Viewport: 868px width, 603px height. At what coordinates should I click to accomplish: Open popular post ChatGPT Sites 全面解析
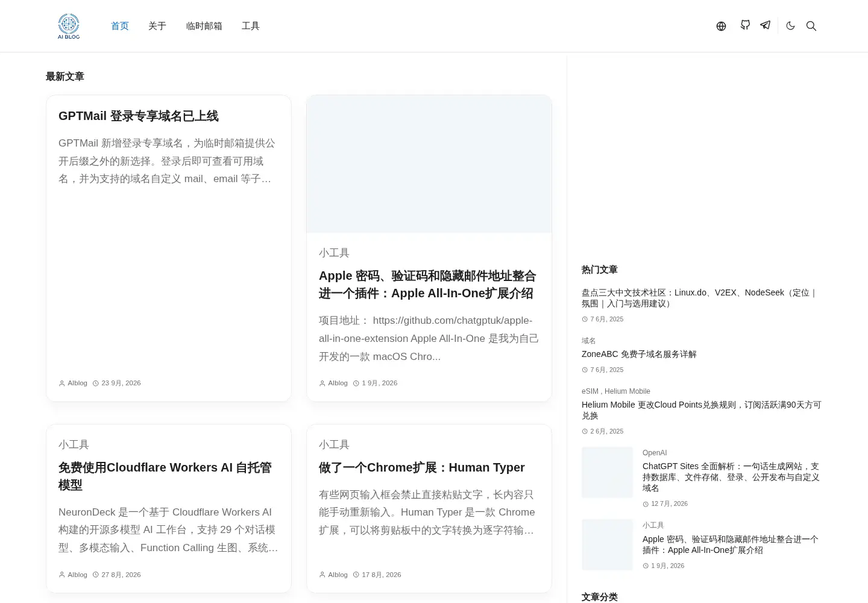(x=731, y=477)
